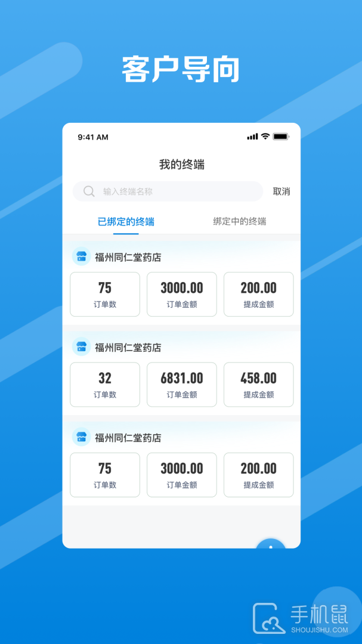Switch to 绑定中的终端 tab
Viewport: 362px width, 644px height.
(240, 222)
